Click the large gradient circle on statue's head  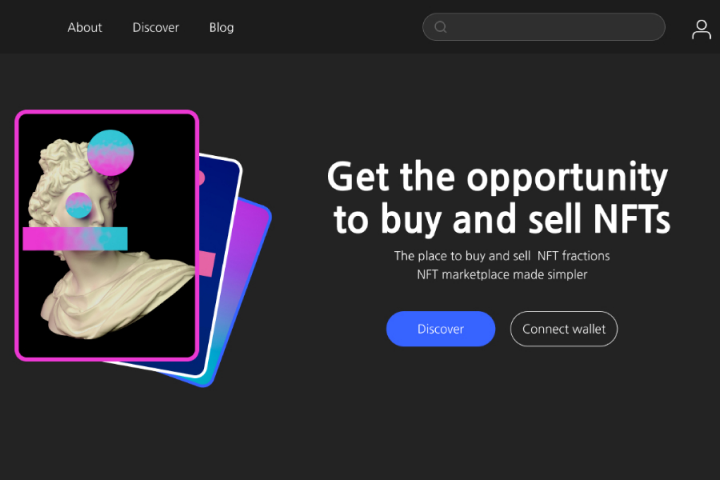click(110, 152)
